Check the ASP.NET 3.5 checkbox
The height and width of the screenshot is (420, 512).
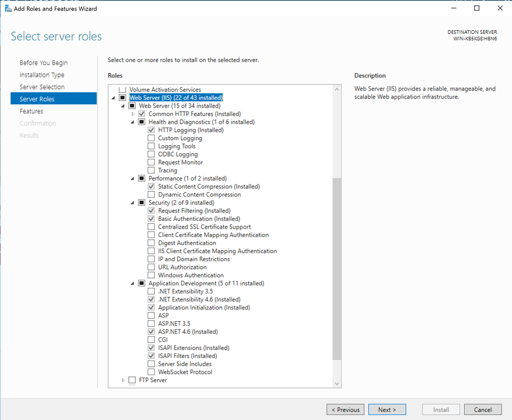(x=151, y=324)
